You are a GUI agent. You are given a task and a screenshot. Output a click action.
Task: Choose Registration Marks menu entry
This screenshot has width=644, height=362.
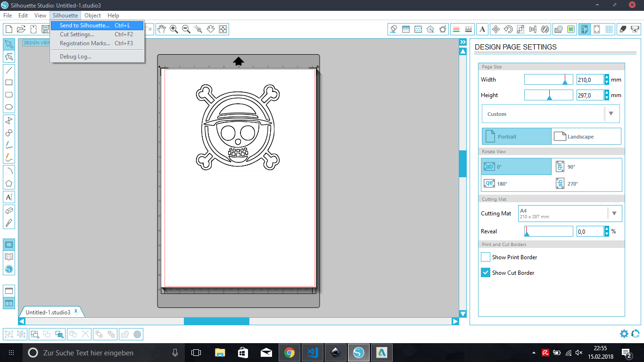[x=97, y=43]
